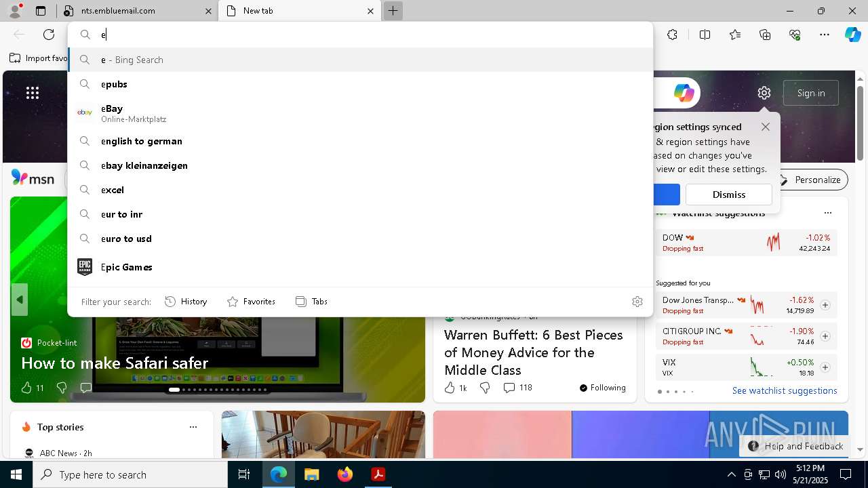The width and height of the screenshot is (868, 488).
Task: Open File Explorer from taskbar
Action: 311,474
